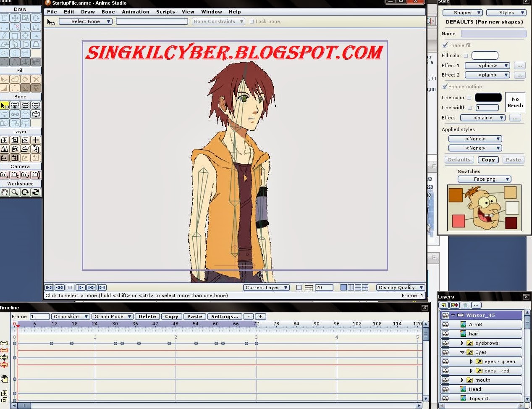Click the Track Camera icon in Camera section

point(5,175)
